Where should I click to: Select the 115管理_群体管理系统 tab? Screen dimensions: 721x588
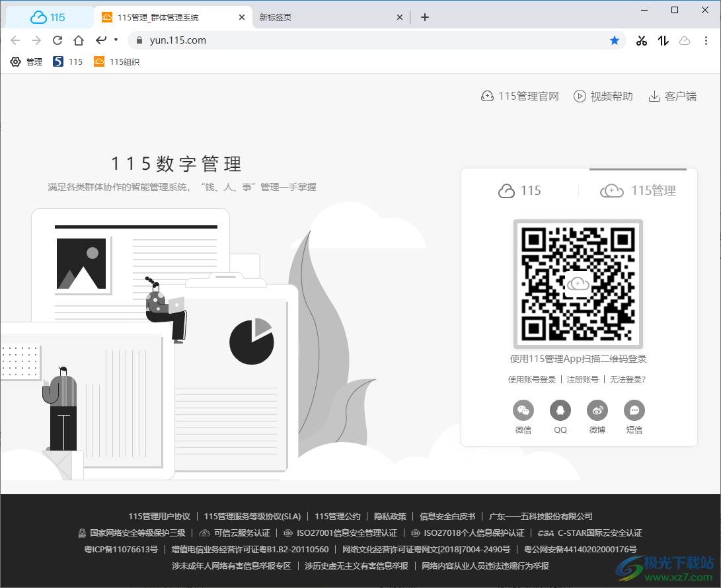click(x=173, y=17)
